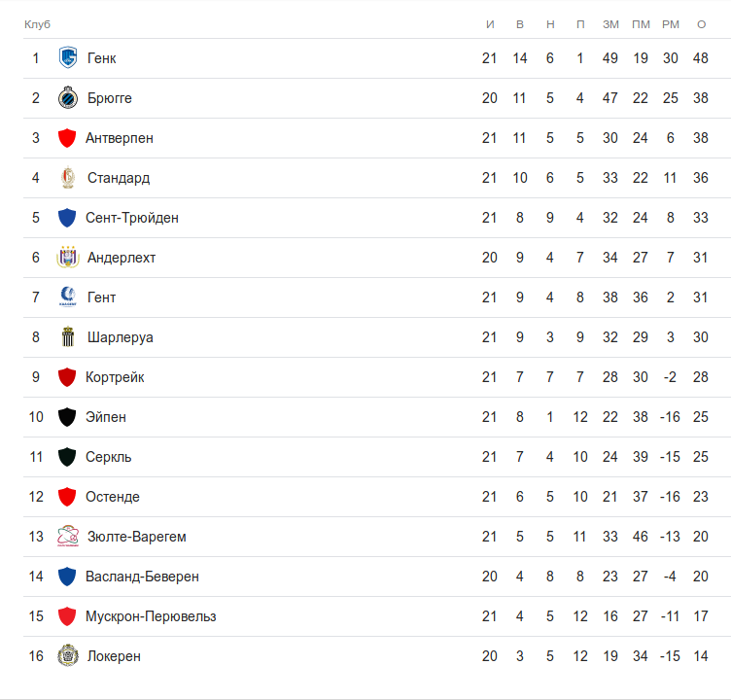Screen dimensions: 731x700
Task: Open the Мускрон-Перювельз team link
Action: [151, 616]
